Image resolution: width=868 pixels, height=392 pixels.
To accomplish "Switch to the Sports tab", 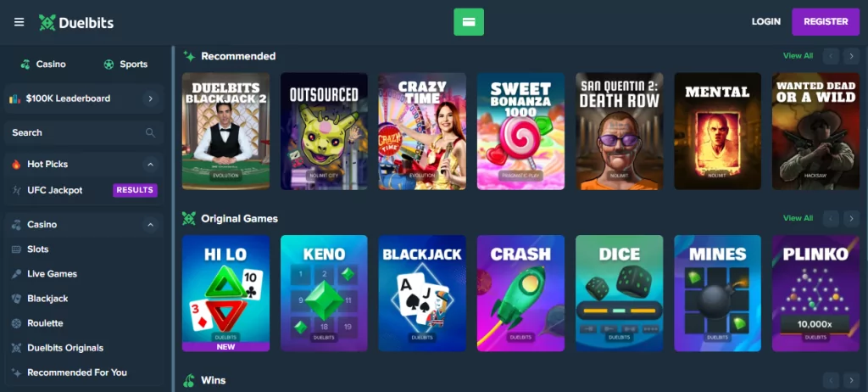I will (125, 64).
